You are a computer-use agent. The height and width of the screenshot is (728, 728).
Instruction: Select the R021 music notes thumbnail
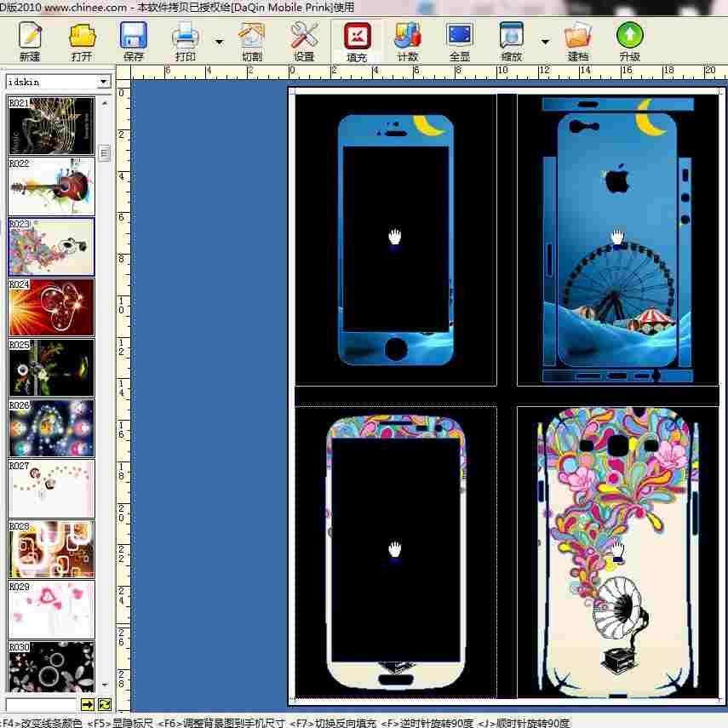(x=51, y=125)
